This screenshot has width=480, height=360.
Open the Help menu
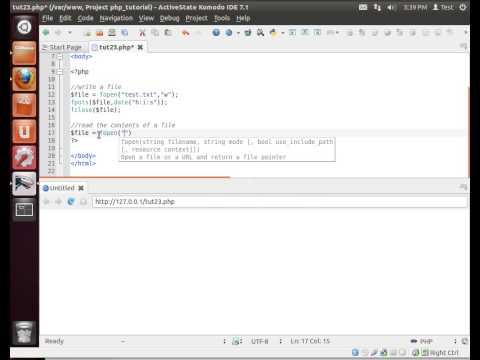[x=243, y=18]
